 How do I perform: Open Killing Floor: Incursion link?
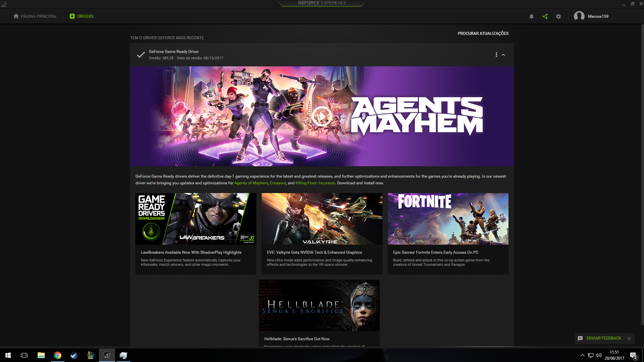coord(315,183)
